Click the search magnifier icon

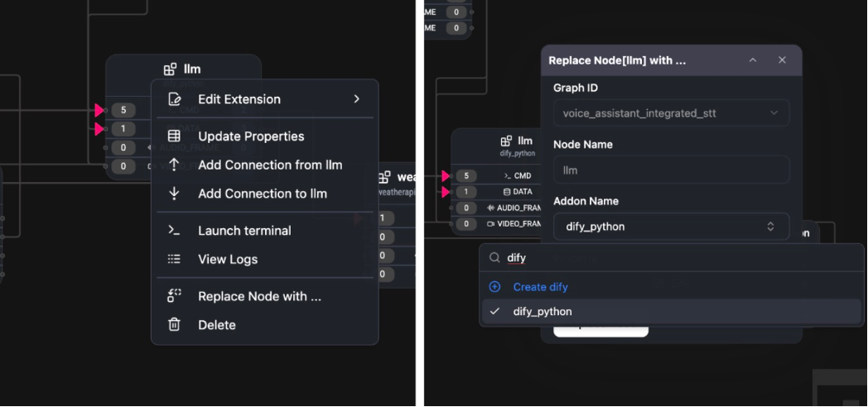click(x=494, y=258)
